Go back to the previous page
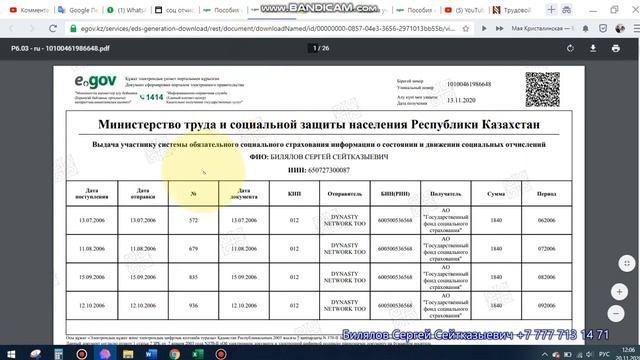Screen dimensions: 640x360 point(12,29)
